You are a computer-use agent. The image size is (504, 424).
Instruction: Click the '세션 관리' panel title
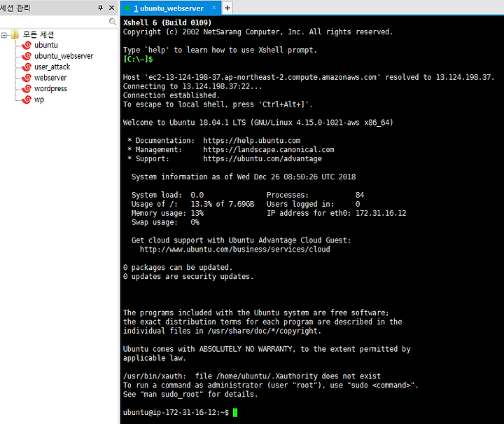(x=15, y=8)
